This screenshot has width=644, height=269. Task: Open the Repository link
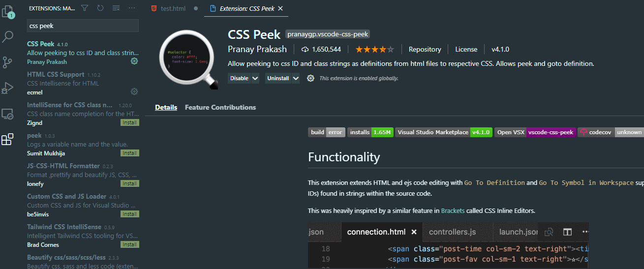pyautogui.click(x=425, y=49)
